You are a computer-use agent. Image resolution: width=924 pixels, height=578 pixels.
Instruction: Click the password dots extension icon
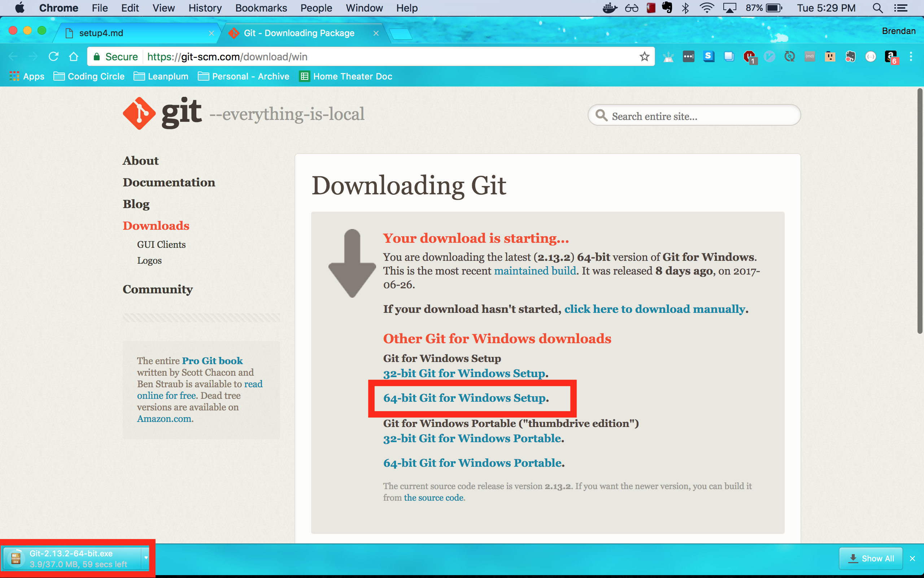point(688,57)
